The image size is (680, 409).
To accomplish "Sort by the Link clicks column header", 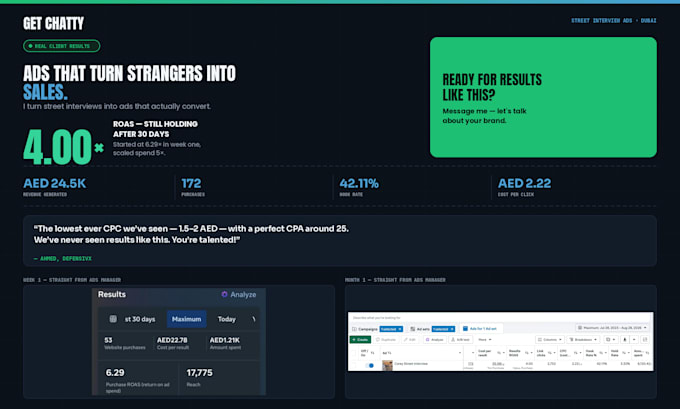I will pos(541,353).
